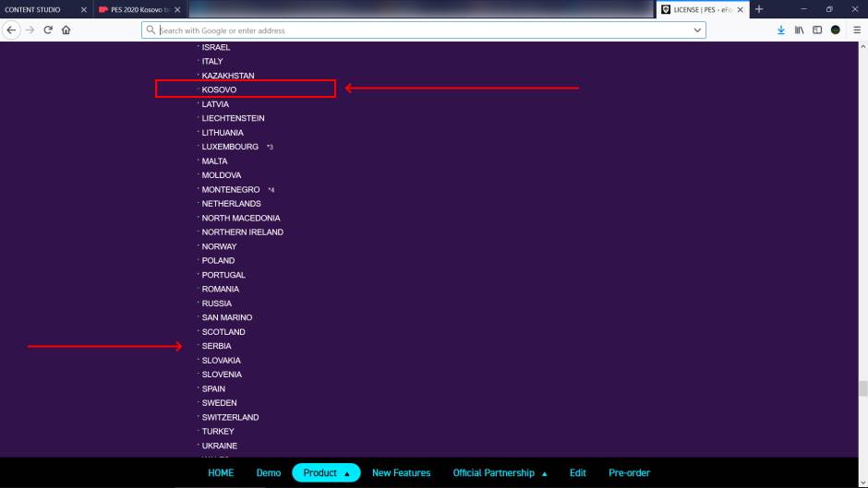Open a new tab with plus button
The width and height of the screenshot is (868, 488).
click(759, 9)
